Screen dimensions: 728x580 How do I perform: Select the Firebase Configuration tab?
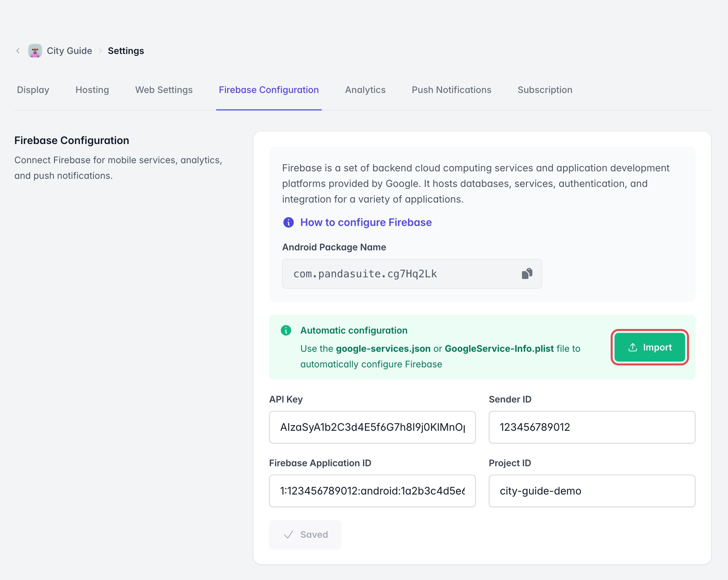[x=269, y=90]
